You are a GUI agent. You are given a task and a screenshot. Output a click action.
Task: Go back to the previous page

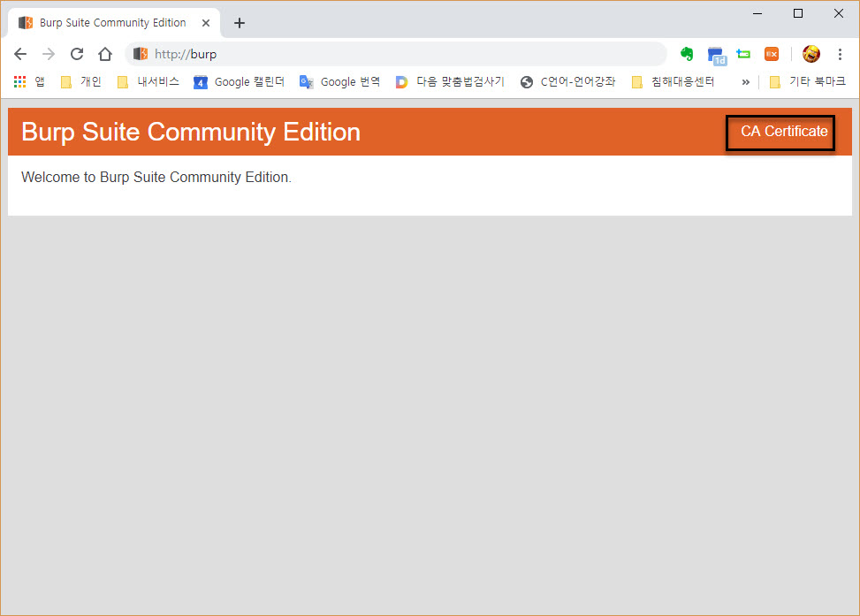point(20,54)
